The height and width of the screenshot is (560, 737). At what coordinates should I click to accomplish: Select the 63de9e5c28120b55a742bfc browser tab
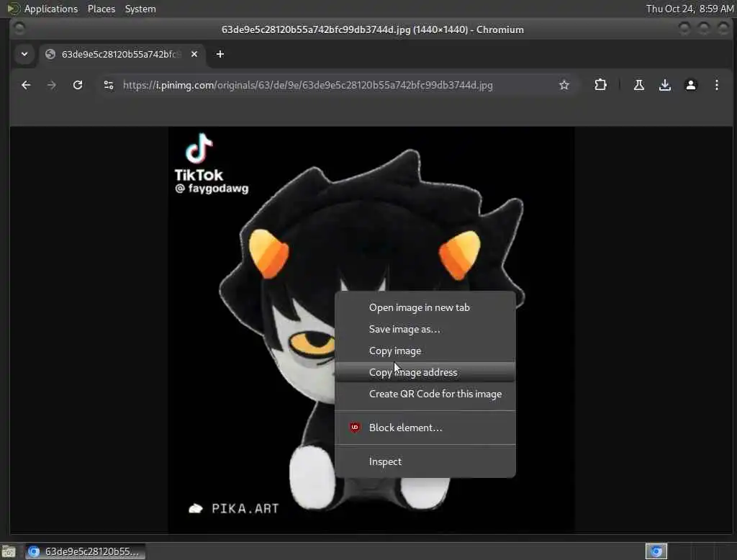pyautogui.click(x=123, y=54)
